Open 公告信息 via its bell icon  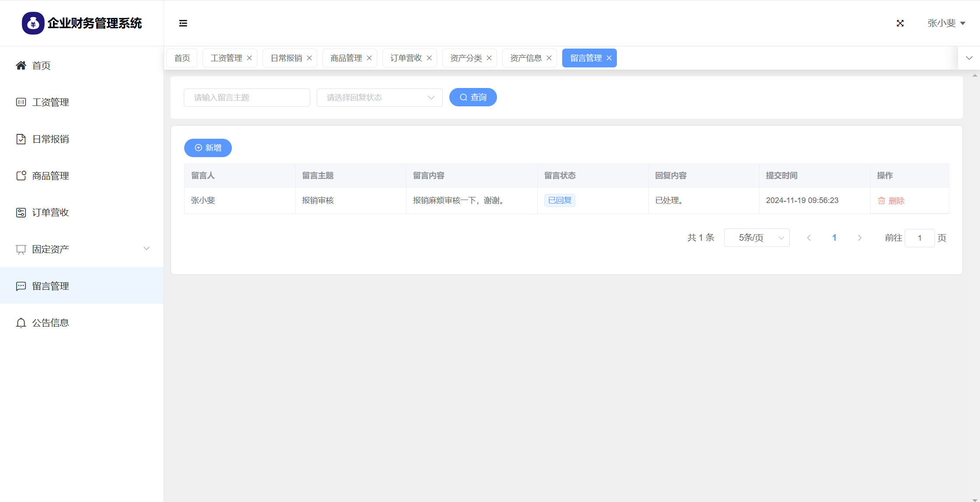(x=21, y=323)
